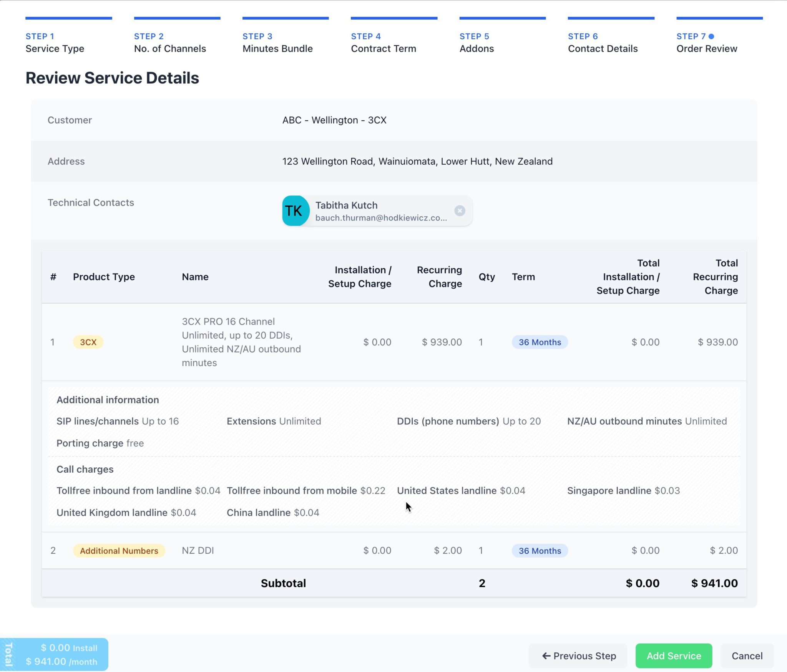
Task: Click the $ 2.00 recurring charge for NZ DDI
Action: 448,551
